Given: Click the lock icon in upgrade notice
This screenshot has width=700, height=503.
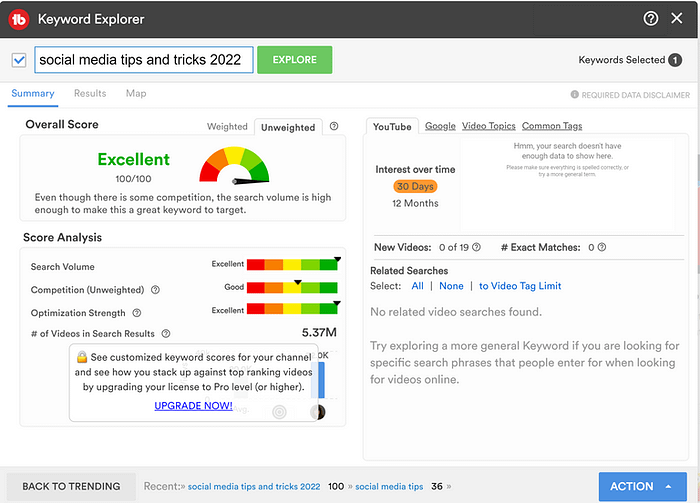Looking at the screenshot, I should click(x=82, y=357).
